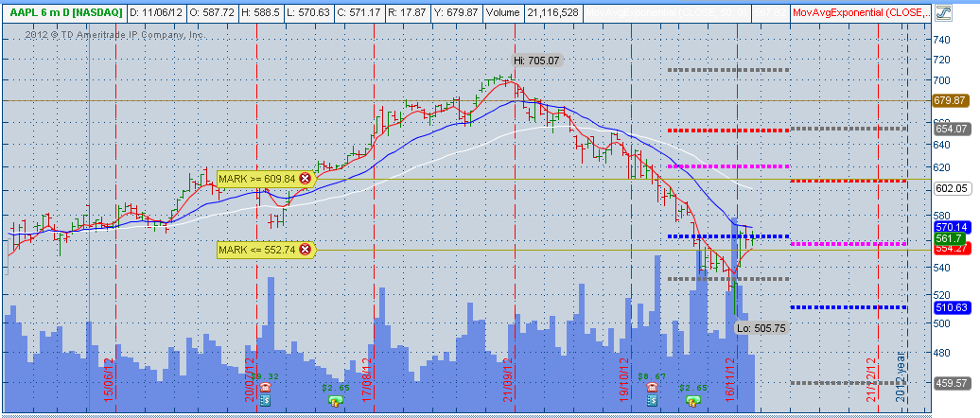Screen dimensions: 980x418
Task: Click the green 561.7 price axis label
Action: pos(948,238)
